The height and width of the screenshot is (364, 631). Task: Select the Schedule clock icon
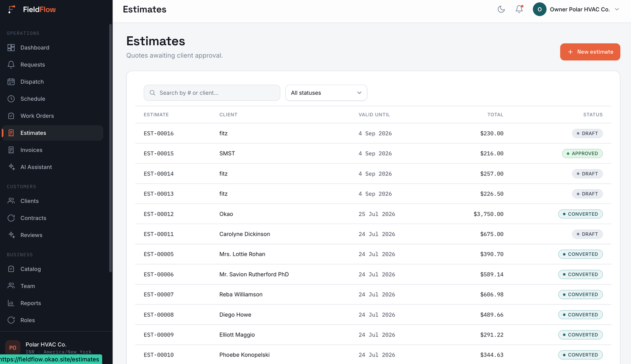11,99
